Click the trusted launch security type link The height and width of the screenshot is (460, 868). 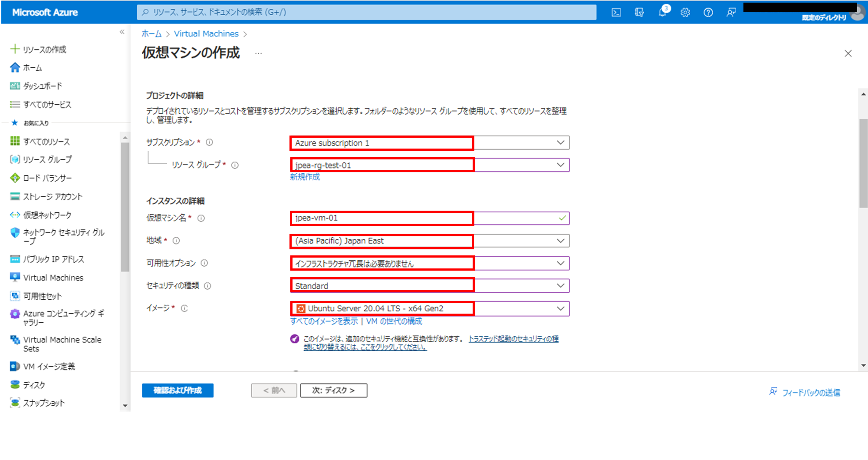tap(513, 339)
